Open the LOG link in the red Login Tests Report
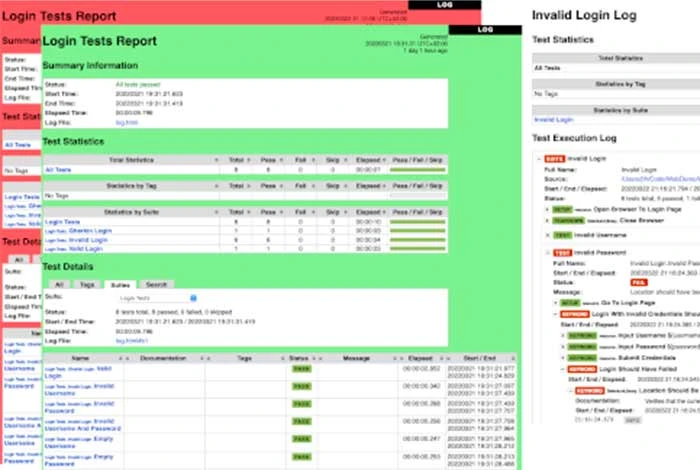Screen dimensions: 700x470 445,5
